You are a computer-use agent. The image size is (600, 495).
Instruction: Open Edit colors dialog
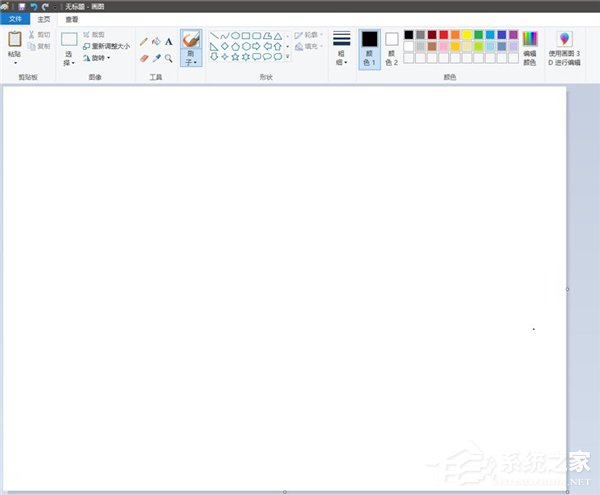530,48
